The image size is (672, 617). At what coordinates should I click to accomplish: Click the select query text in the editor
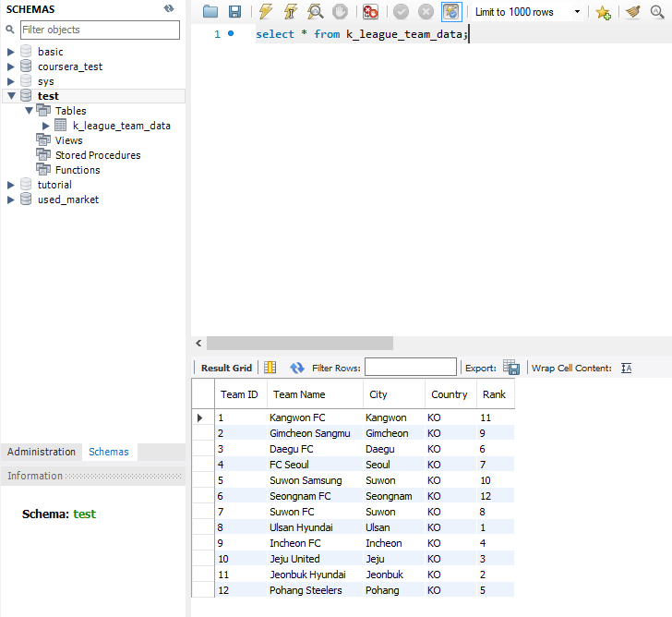coord(361,34)
